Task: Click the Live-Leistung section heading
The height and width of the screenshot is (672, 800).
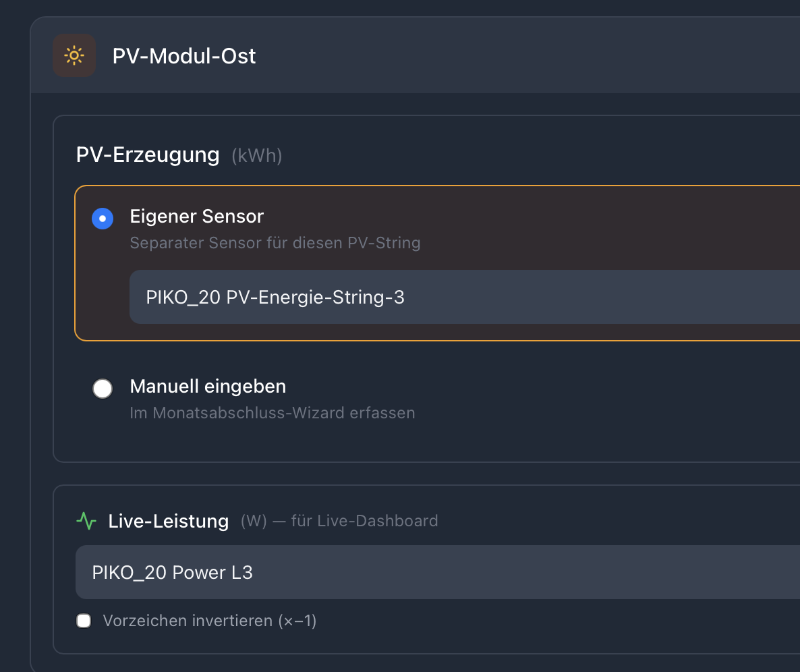Action: pos(169,521)
